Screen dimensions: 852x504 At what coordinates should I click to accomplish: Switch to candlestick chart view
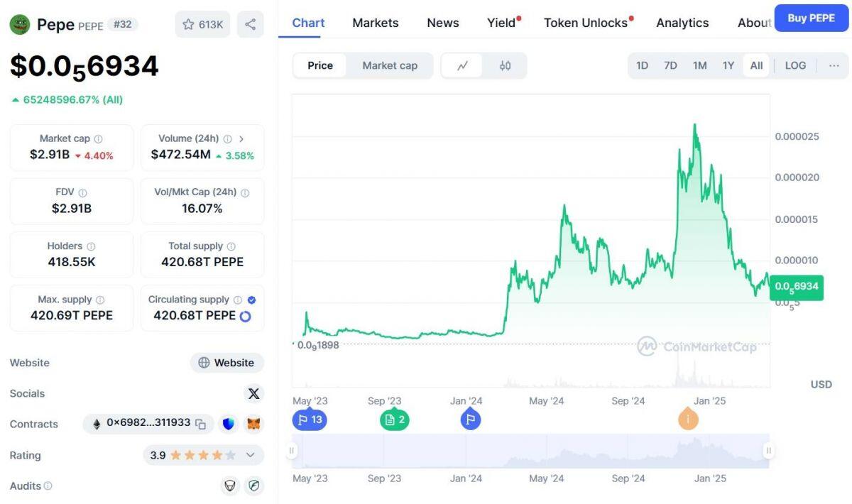point(505,65)
